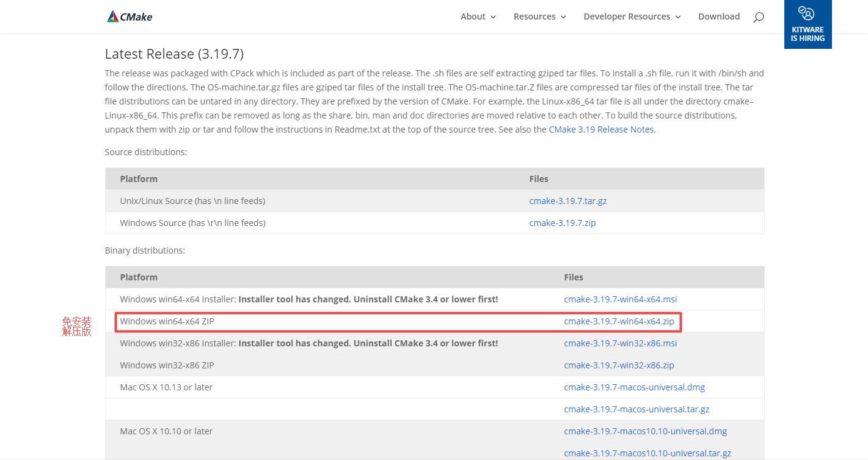Download cmake-3.19.7-macos-universal.dmg

coord(634,387)
